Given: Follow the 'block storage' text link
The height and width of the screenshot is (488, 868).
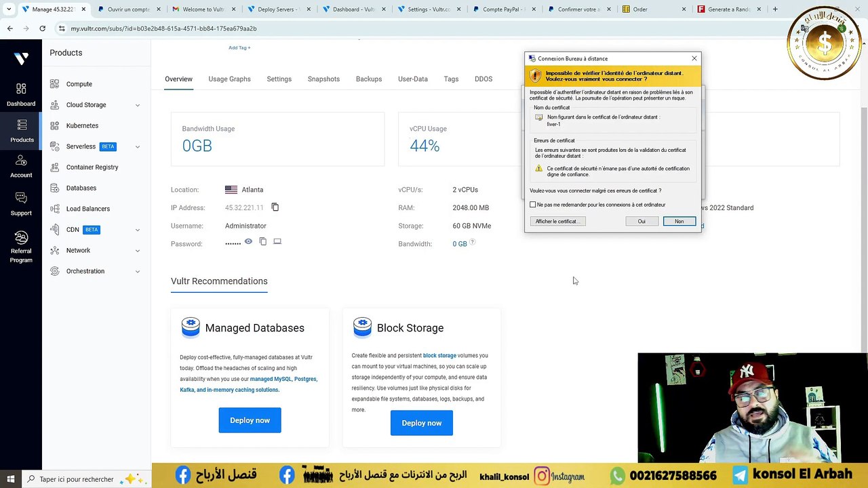Looking at the screenshot, I should click(439, 355).
